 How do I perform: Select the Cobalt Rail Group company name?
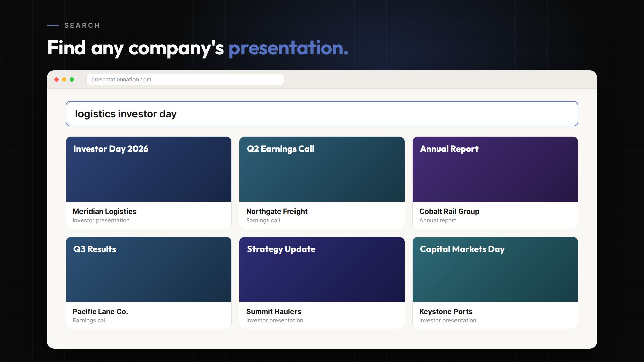coord(449,212)
